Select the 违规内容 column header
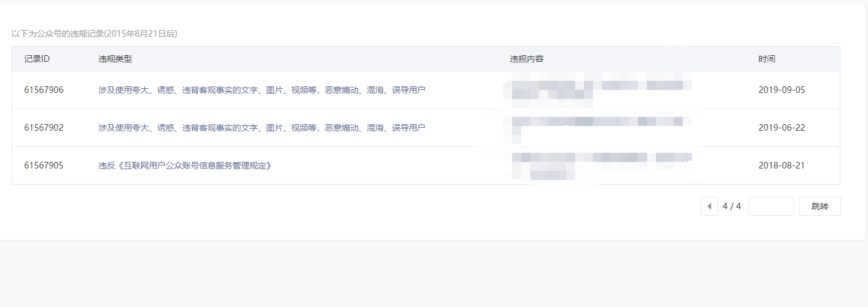This screenshot has height=307, width=868. point(527,59)
